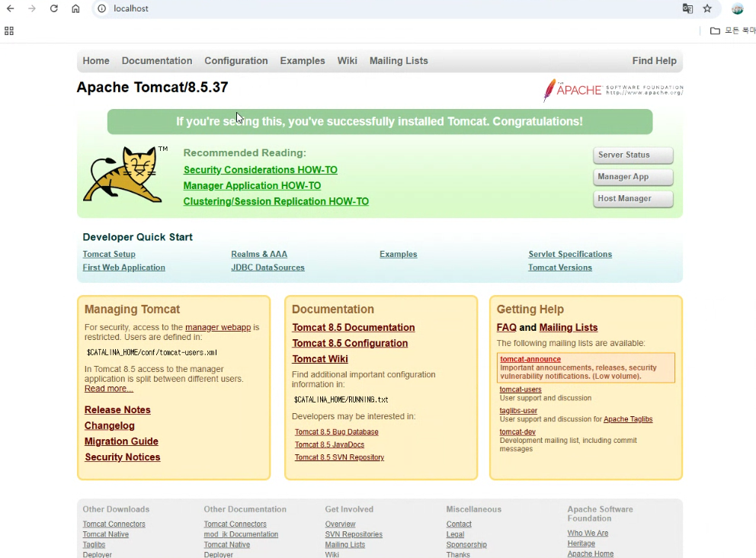756x558 pixels.
Task: Open the Security Notices link
Action: point(123,457)
